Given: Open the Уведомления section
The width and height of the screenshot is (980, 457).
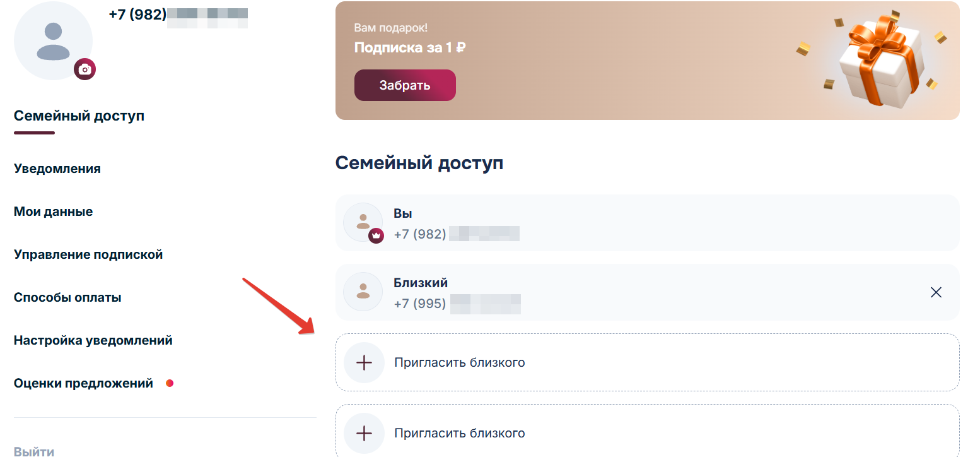Looking at the screenshot, I should click(x=57, y=169).
